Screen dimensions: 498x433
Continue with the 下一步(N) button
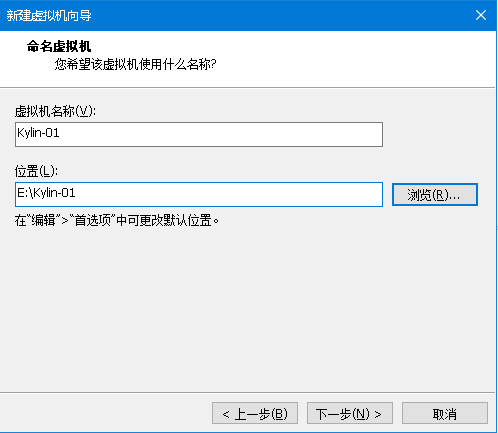tap(350, 413)
